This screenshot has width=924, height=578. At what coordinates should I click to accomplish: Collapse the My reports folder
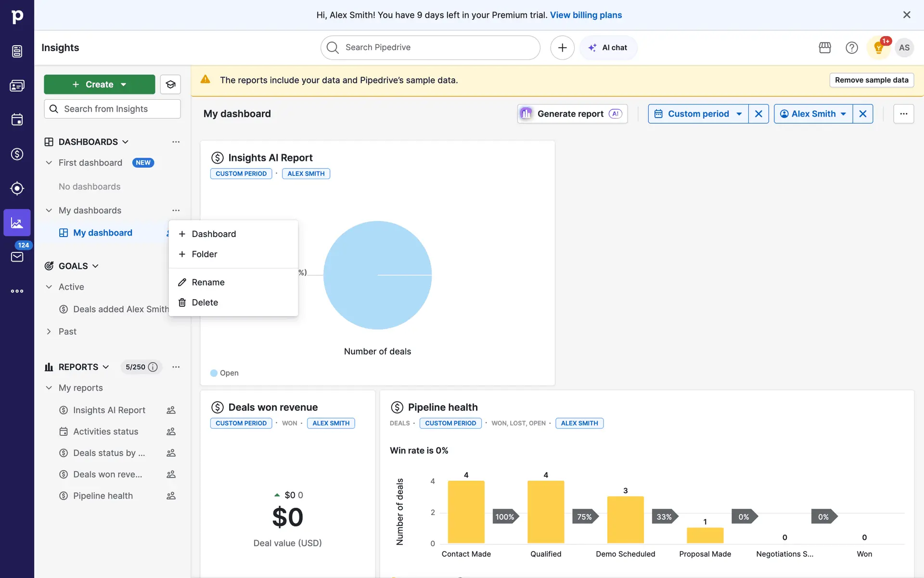pos(49,388)
